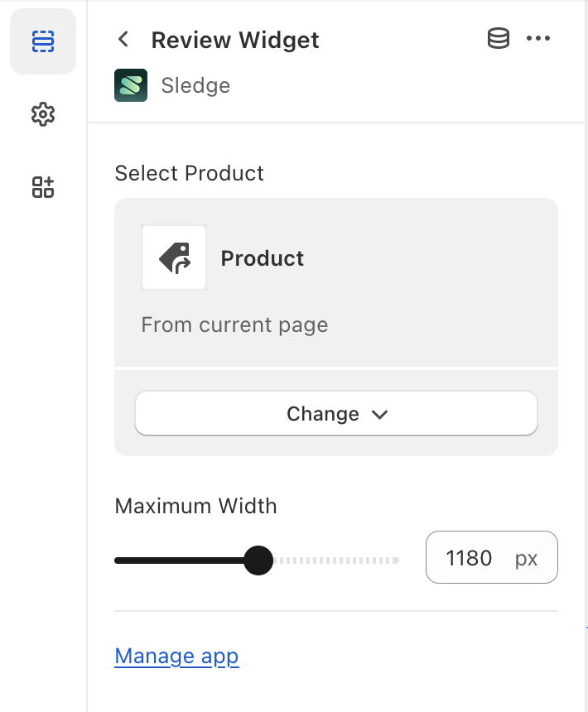The width and height of the screenshot is (588, 712).
Task: Open Theme settings via the gear icon
Action: pos(42,114)
